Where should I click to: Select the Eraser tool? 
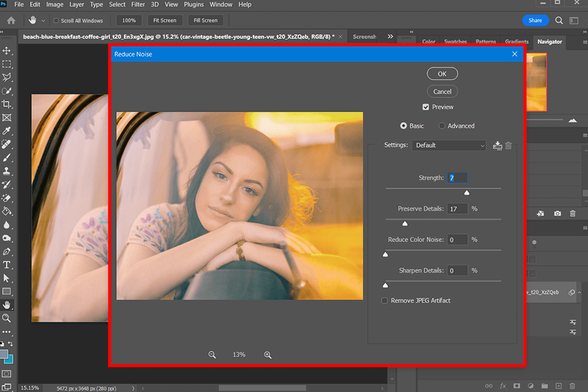pos(6,198)
